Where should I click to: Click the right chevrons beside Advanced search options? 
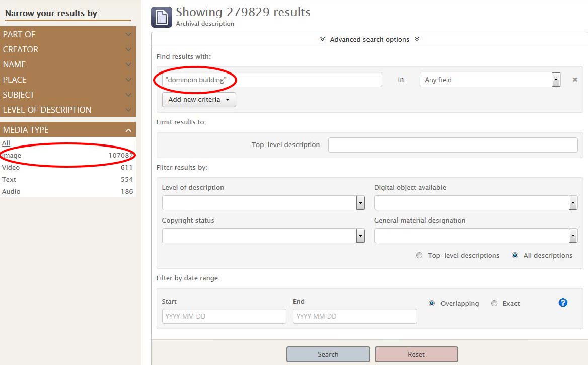pyautogui.click(x=417, y=39)
